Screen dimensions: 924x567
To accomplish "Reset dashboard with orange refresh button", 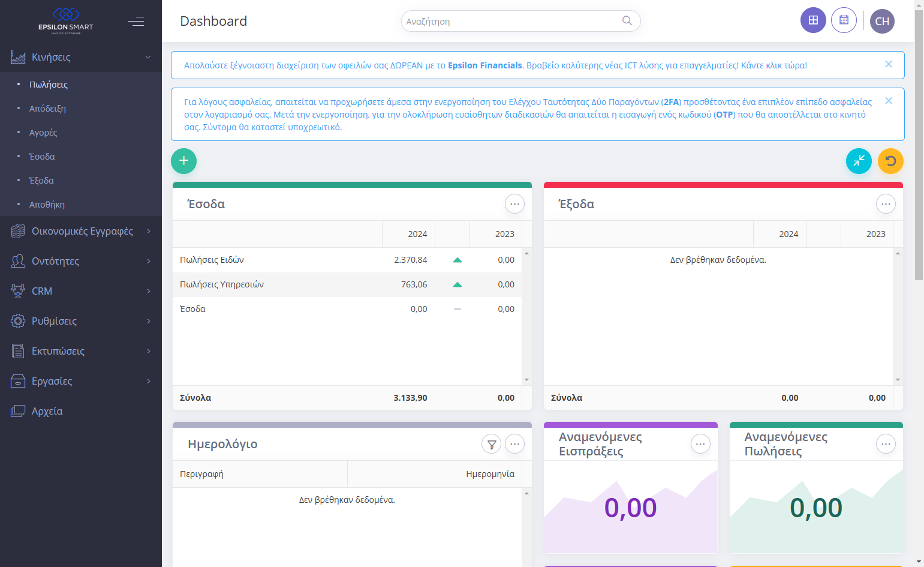I will pyautogui.click(x=890, y=161).
